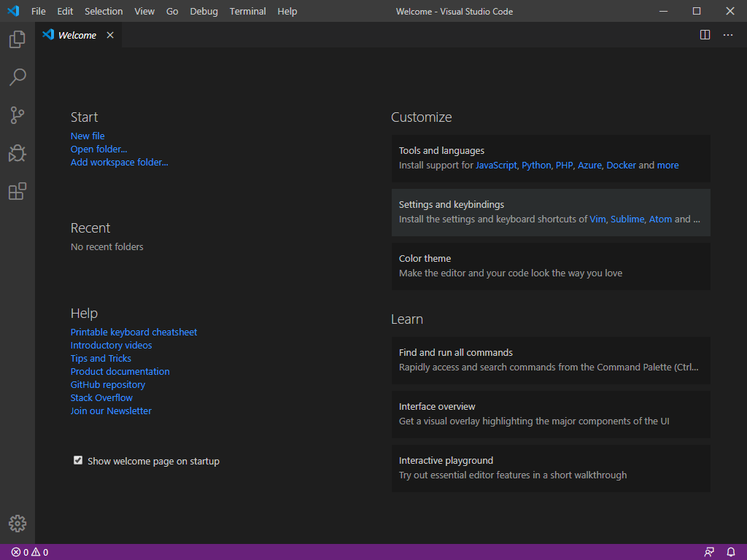Open Product documentation link

(x=120, y=371)
